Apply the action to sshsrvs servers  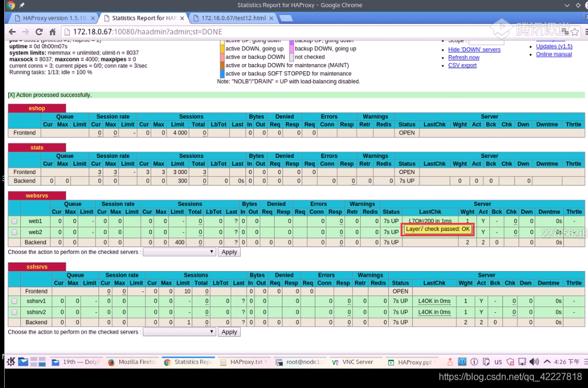pyautogui.click(x=229, y=332)
